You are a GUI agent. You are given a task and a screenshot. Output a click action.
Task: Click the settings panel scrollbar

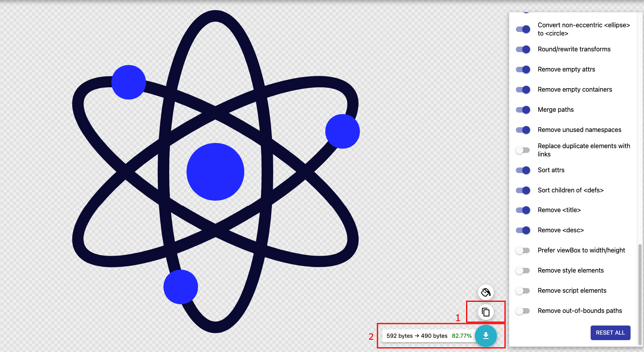pos(640,294)
